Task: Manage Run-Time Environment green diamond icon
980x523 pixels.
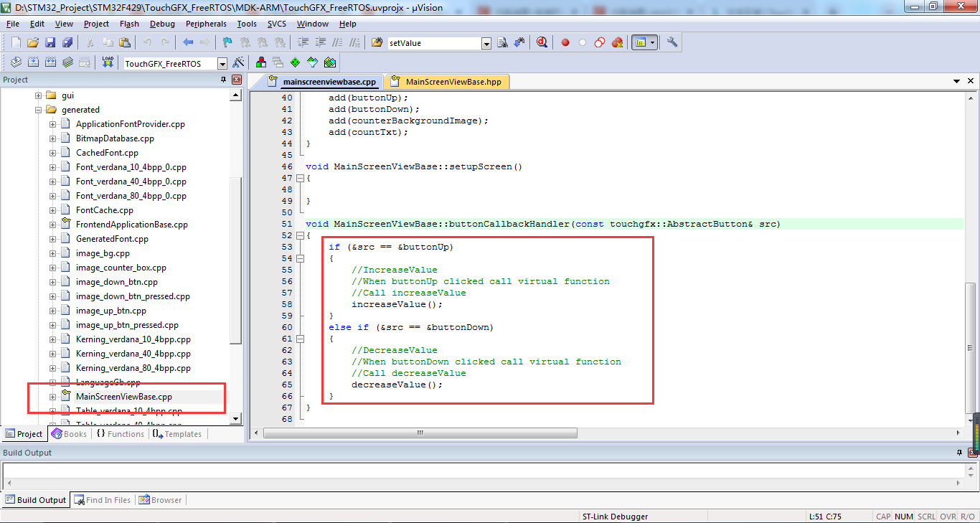Action: 296,62
